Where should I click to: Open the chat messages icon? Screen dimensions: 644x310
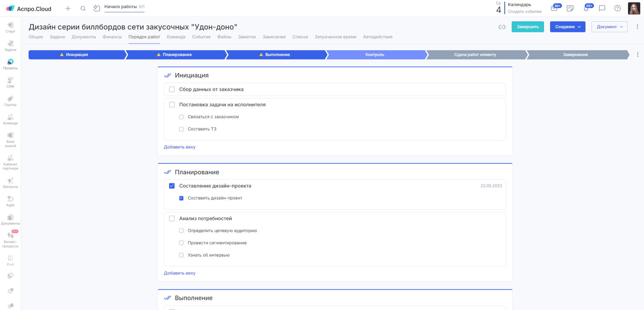(x=602, y=8)
